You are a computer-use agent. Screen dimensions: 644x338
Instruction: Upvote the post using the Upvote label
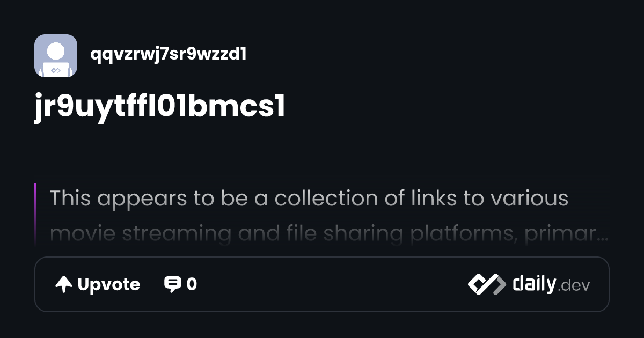[x=109, y=284]
